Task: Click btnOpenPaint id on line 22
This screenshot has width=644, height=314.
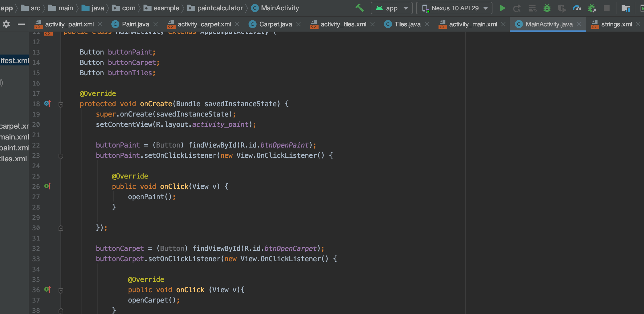Action: pyautogui.click(x=284, y=145)
